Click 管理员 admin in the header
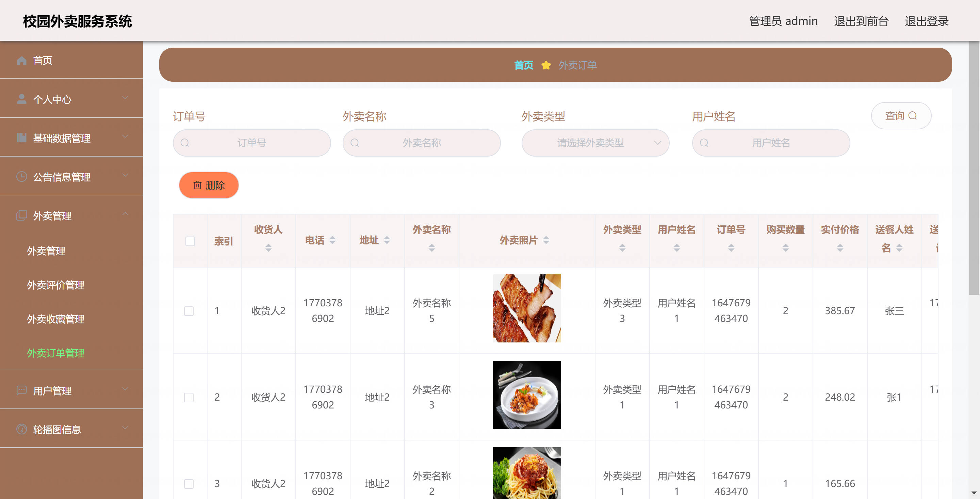The height and width of the screenshot is (499, 980). 783,21
